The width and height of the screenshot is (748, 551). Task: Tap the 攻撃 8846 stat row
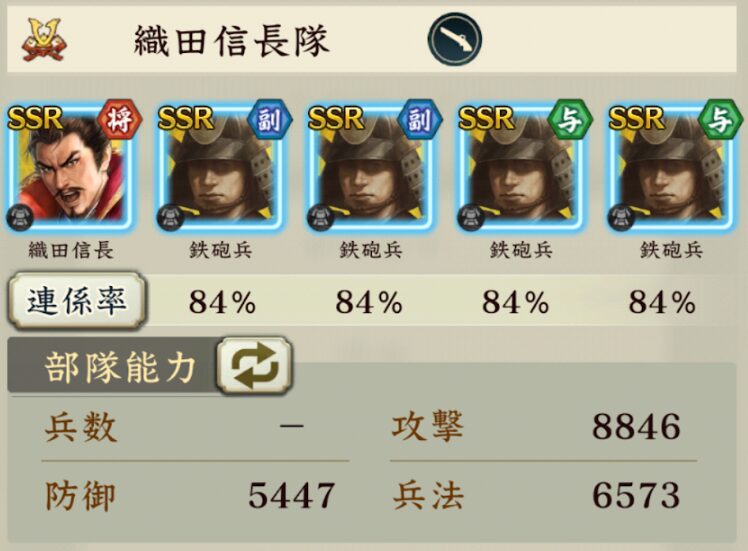pos(543,426)
